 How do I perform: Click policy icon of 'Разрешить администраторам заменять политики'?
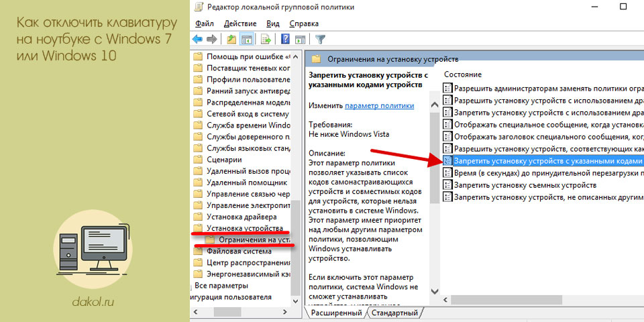tap(447, 88)
